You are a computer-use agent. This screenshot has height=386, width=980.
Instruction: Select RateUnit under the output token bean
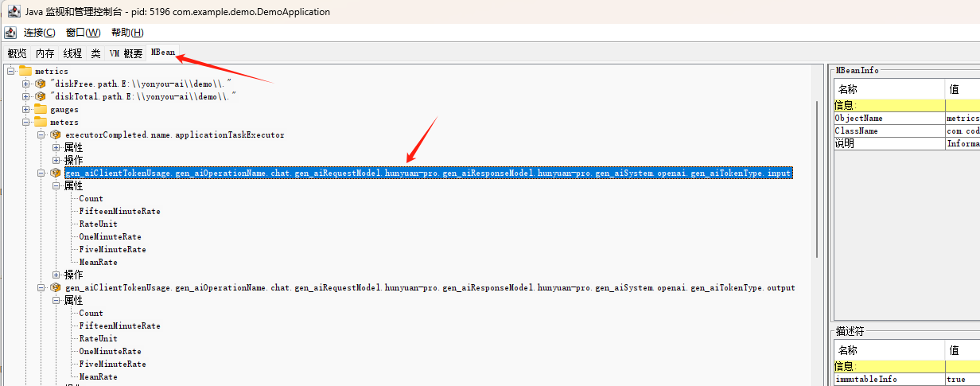point(99,338)
